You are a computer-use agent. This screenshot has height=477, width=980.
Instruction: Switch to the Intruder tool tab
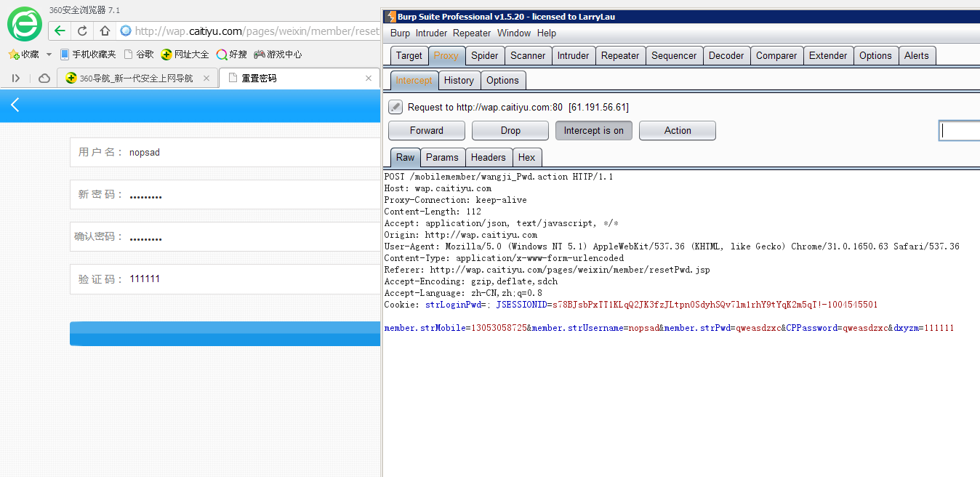click(x=573, y=56)
